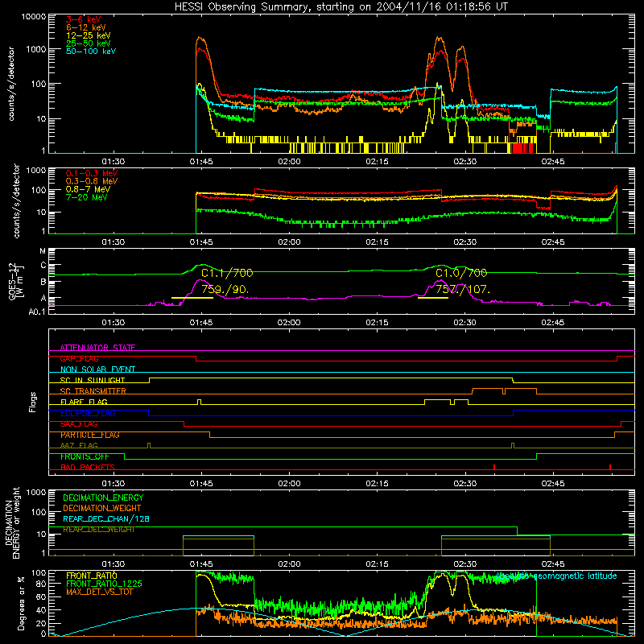The height and width of the screenshot is (644, 644).
Task: Select the red 3-6 keV legend label
Action: (x=83, y=19)
